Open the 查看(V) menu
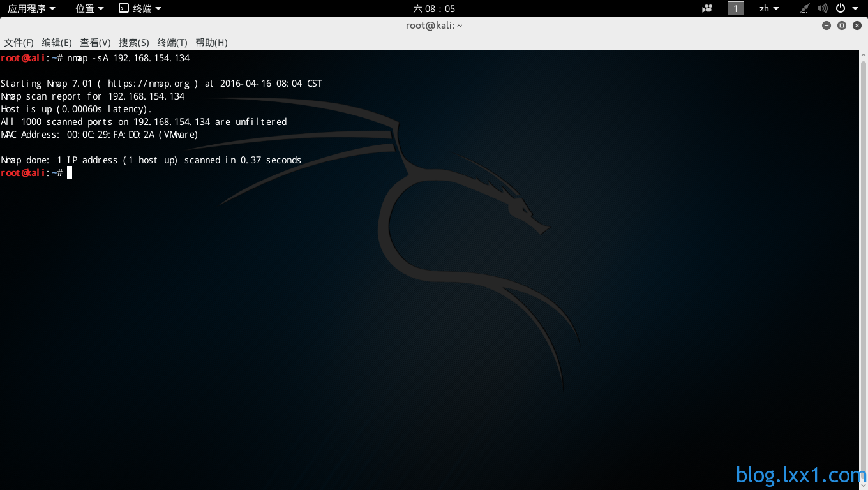Image resolution: width=868 pixels, height=490 pixels. pyautogui.click(x=96, y=43)
